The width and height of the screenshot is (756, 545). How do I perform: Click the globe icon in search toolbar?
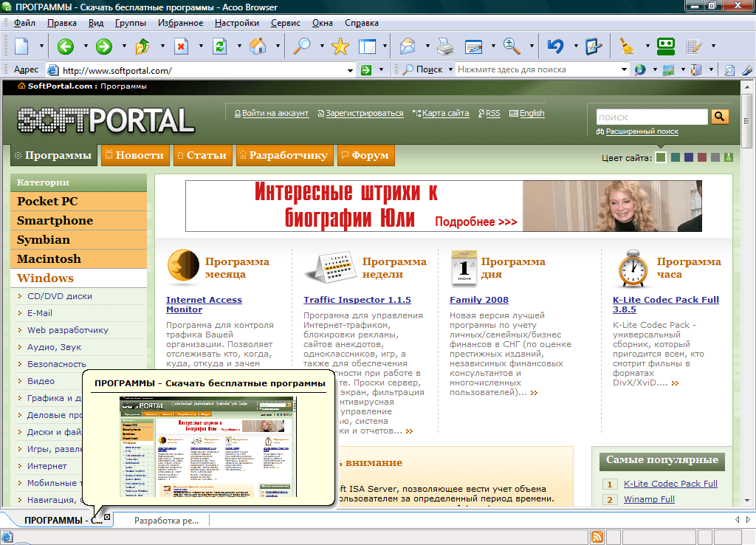(x=640, y=70)
